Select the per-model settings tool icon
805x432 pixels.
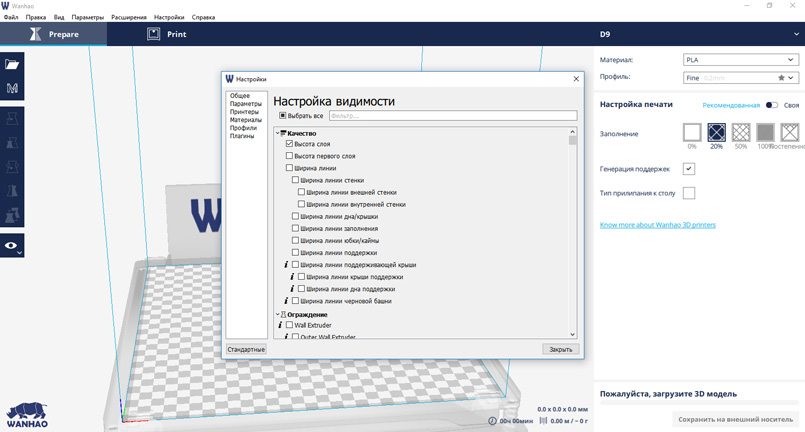click(x=12, y=215)
